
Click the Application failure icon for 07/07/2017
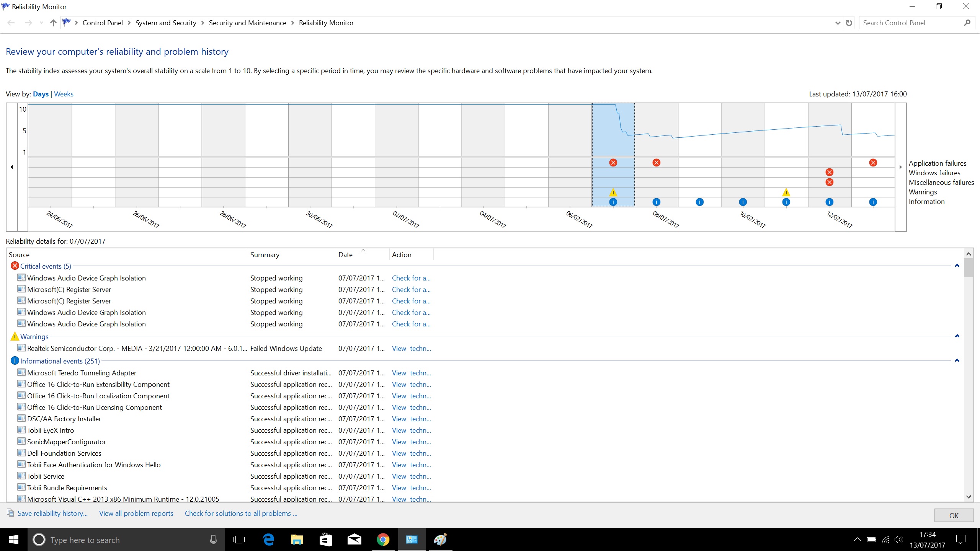[613, 163]
